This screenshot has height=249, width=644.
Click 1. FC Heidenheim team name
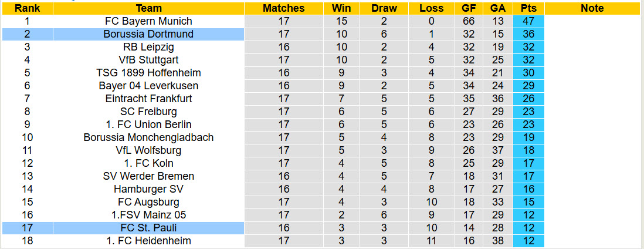pyautogui.click(x=148, y=241)
